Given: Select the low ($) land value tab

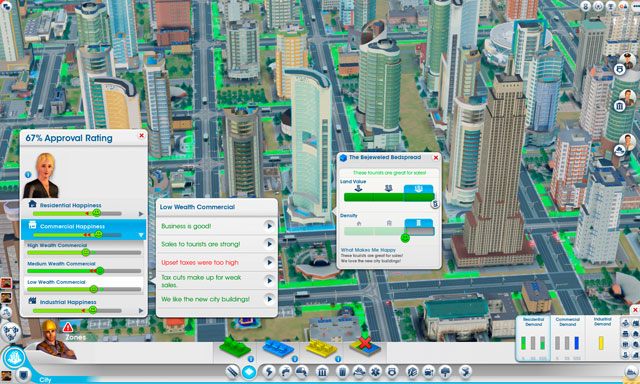Looking at the screenshot, I should [358, 189].
